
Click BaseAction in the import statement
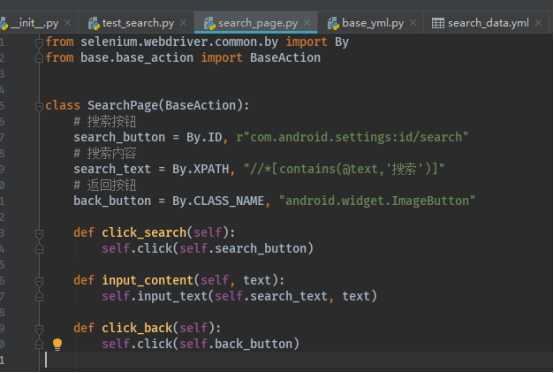[285, 58]
